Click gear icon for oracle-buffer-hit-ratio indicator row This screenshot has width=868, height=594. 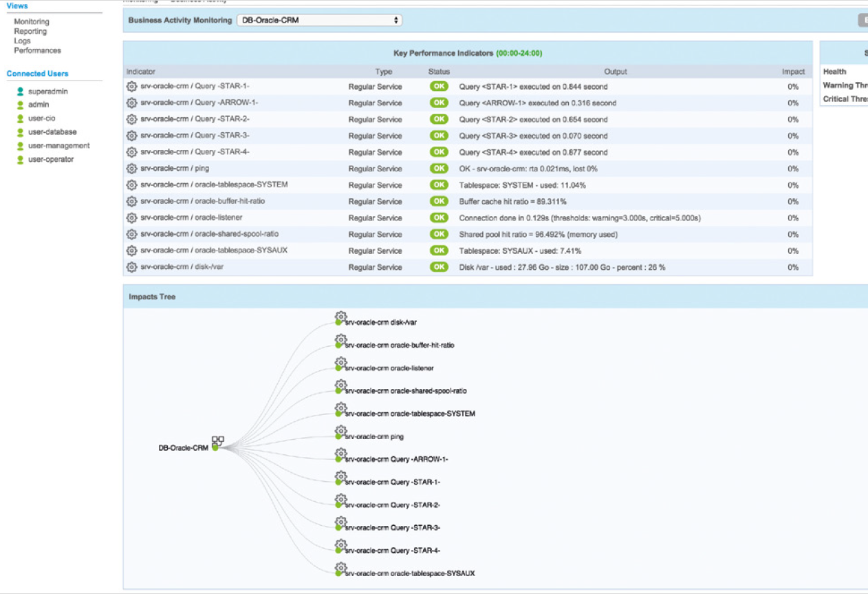131,202
